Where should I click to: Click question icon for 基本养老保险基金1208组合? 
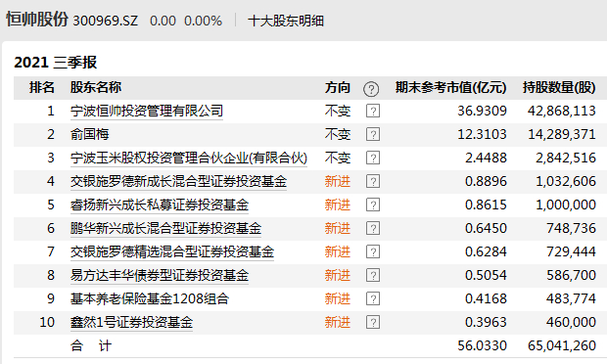click(373, 298)
